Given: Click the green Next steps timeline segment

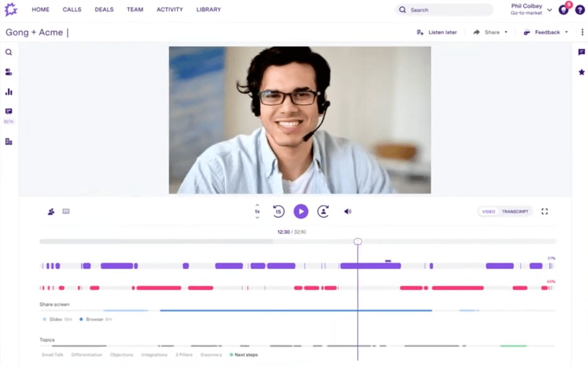Looking at the screenshot, I should pos(514,346).
